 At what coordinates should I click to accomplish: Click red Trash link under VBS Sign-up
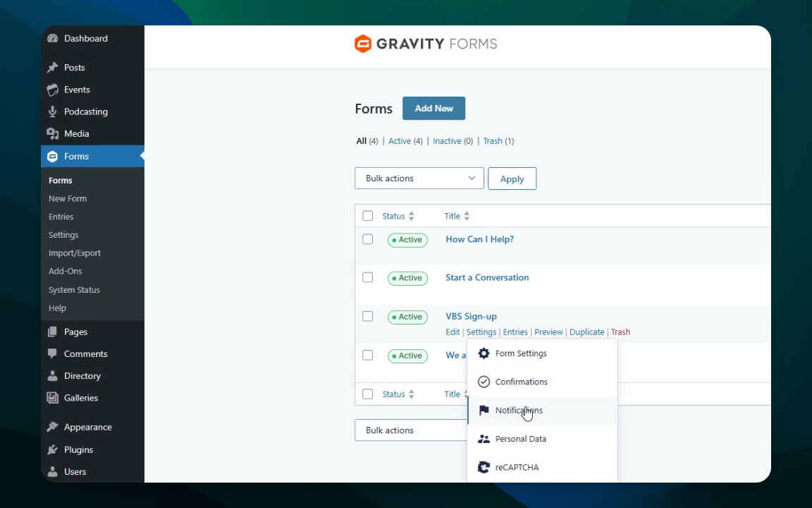(620, 332)
